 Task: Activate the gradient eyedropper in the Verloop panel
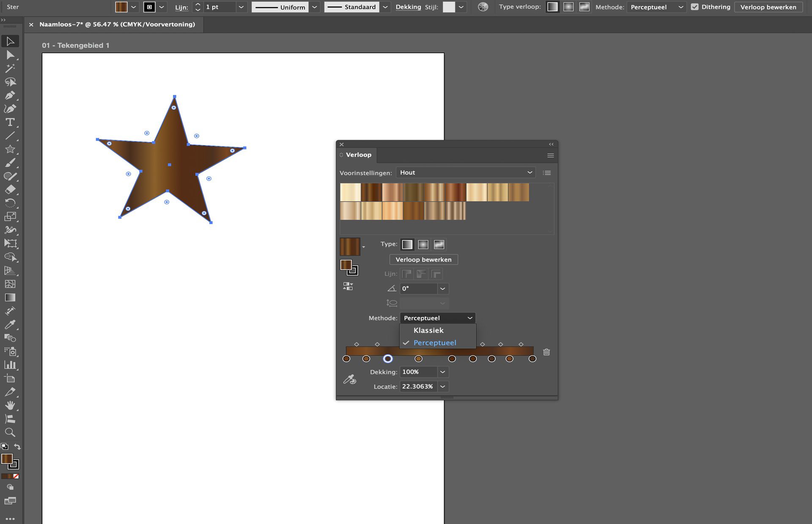(x=350, y=379)
